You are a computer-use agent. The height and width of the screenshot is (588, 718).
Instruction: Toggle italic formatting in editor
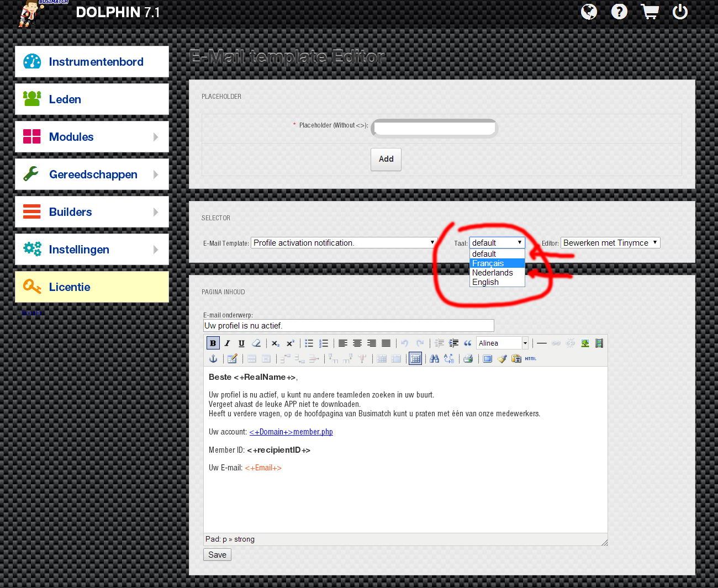pyautogui.click(x=227, y=343)
